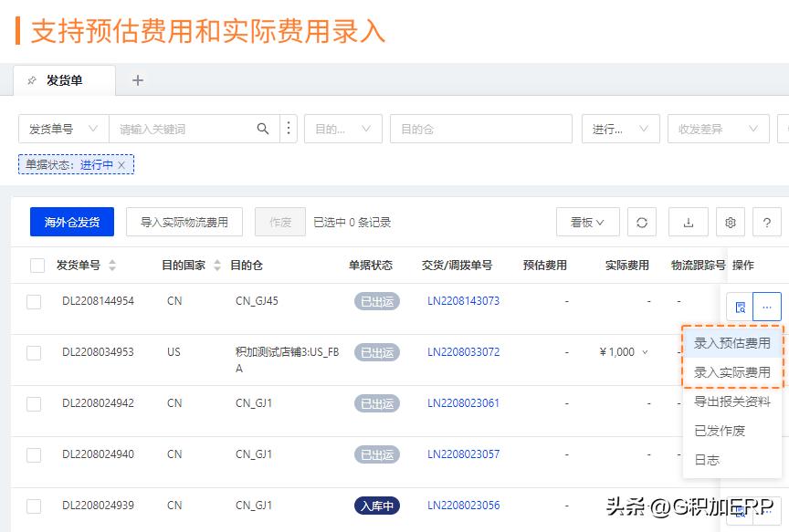The width and height of the screenshot is (789, 532).
Task: Click the search magnifier icon in keyword field
Action: point(263,129)
